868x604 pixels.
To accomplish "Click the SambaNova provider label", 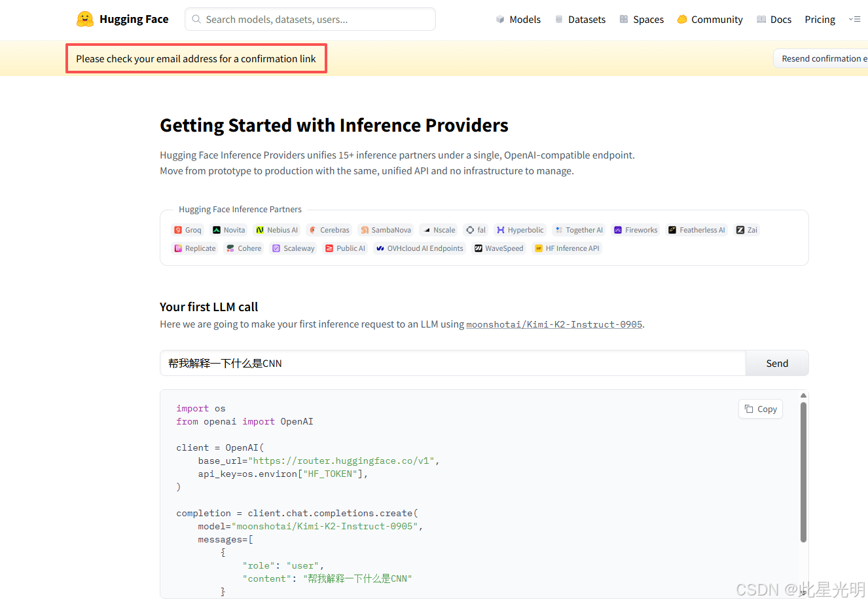I will (x=391, y=230).
